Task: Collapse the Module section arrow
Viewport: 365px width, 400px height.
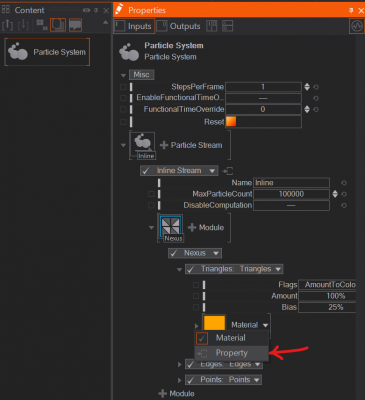Action: 151,228
